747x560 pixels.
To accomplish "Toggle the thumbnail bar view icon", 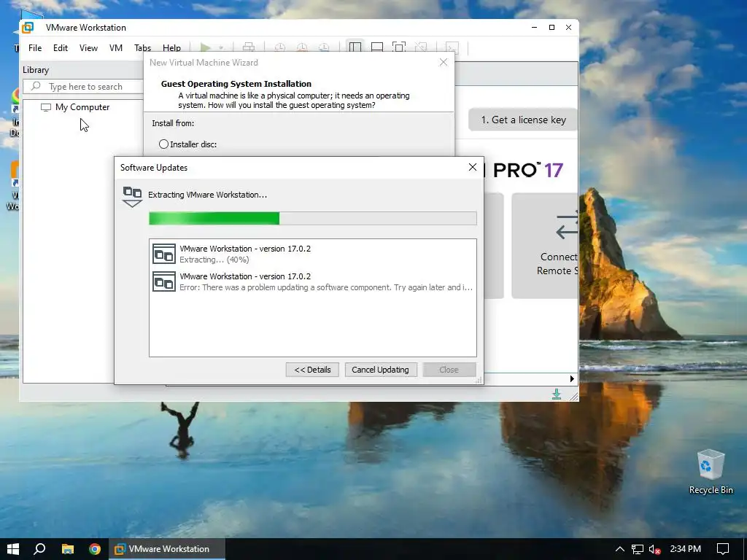I will [x=377, y=47].
